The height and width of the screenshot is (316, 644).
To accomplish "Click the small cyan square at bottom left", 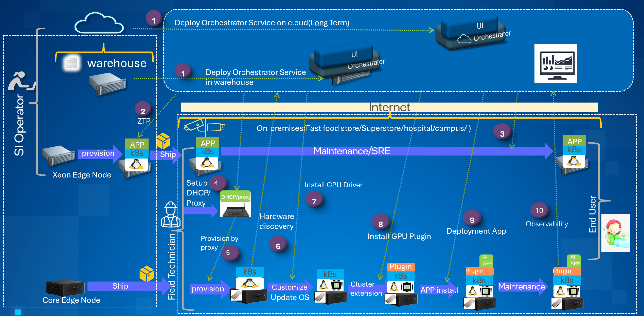I will click(18, 312).
